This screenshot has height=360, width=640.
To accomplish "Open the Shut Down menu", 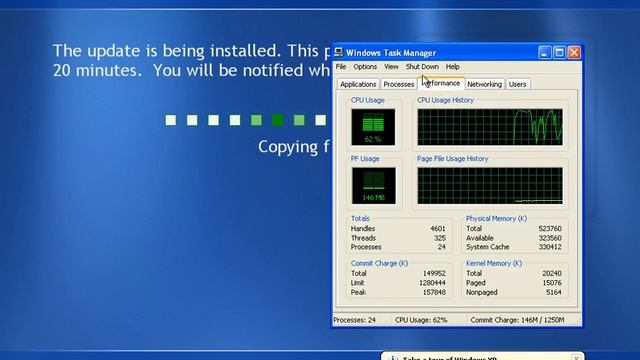I will 422,67.
